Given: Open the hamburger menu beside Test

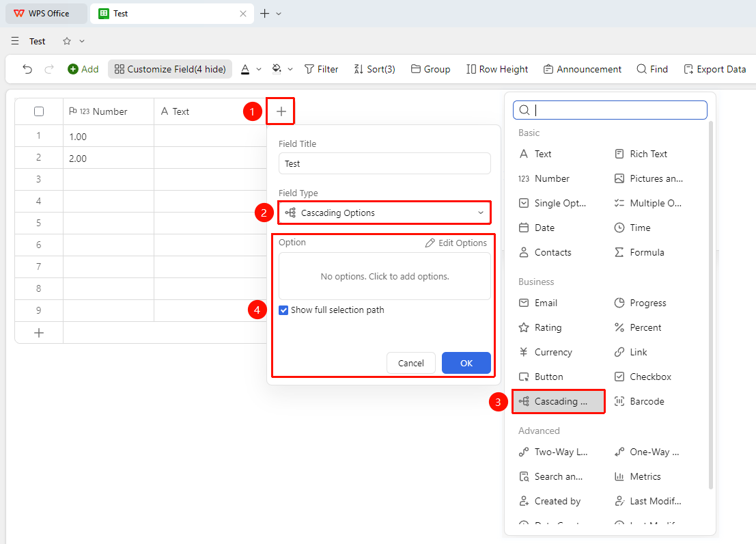Looking at the screenshot, I should pyautogui.click(x=15, y=41).
